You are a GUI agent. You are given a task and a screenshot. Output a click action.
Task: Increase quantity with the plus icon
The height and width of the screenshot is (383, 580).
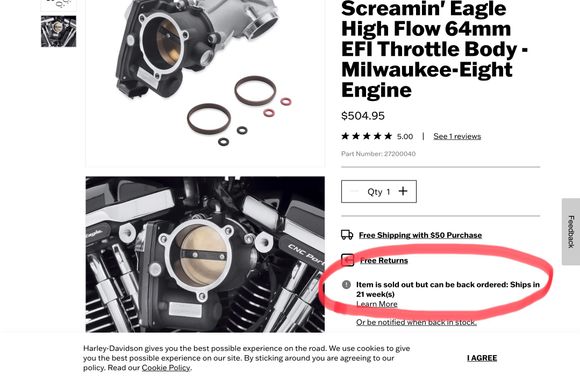403,191
